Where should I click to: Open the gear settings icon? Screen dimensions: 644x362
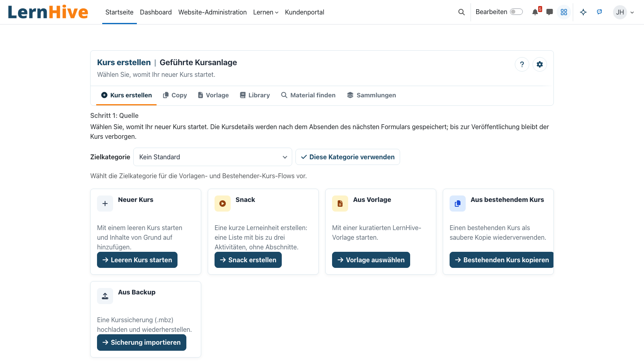(540, 64)
